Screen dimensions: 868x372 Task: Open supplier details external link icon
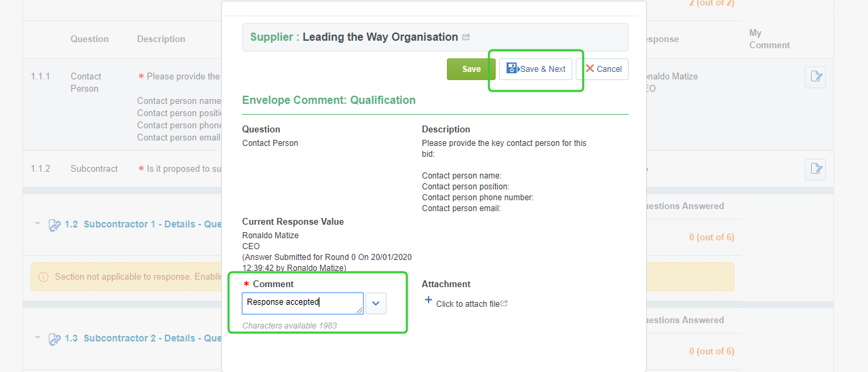click(x=466, y=37)
